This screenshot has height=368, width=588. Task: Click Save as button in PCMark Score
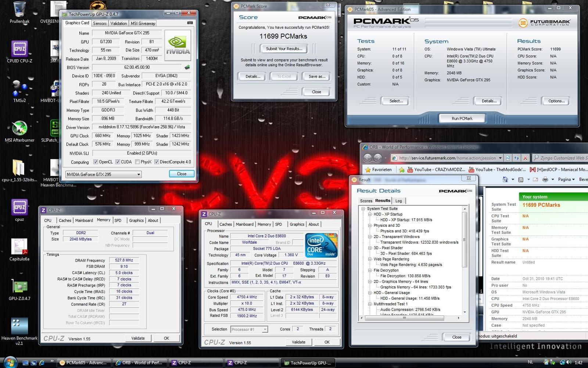(x=316, y=77)
